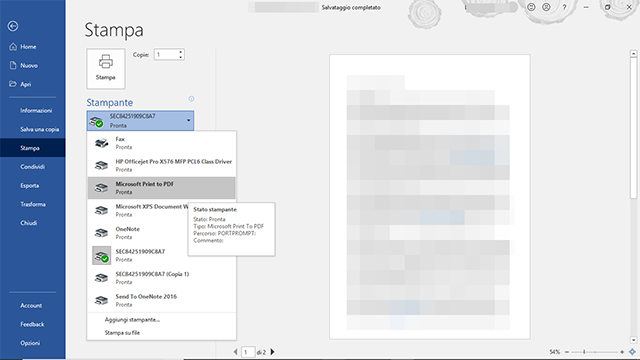640x360 pixels.
Task: Click the Apri label in sidebar
Action: (26, 84)
